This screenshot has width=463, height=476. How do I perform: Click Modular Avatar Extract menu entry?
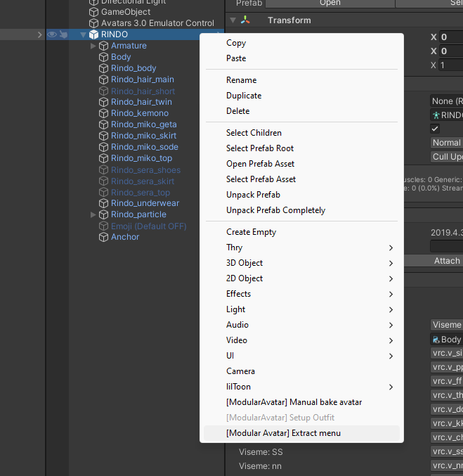[x=301, y=434]
